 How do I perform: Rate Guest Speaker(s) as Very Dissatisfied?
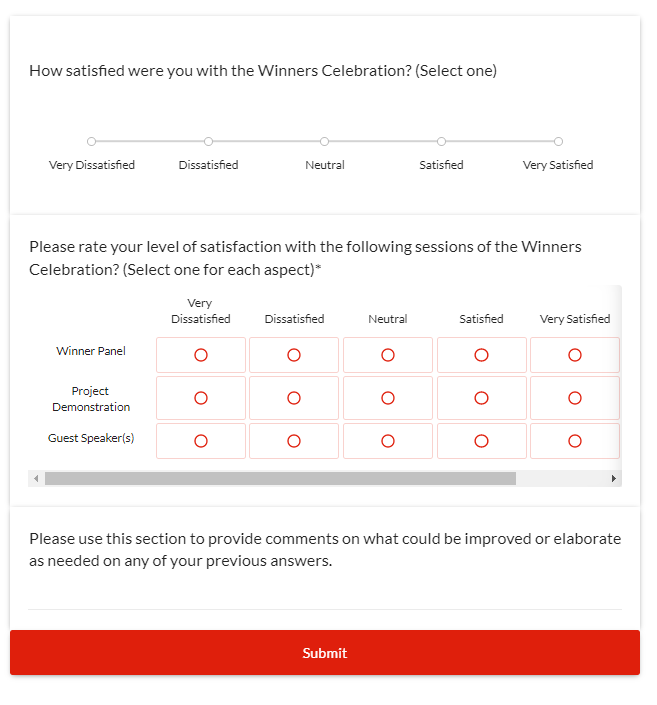click(201, 441)
